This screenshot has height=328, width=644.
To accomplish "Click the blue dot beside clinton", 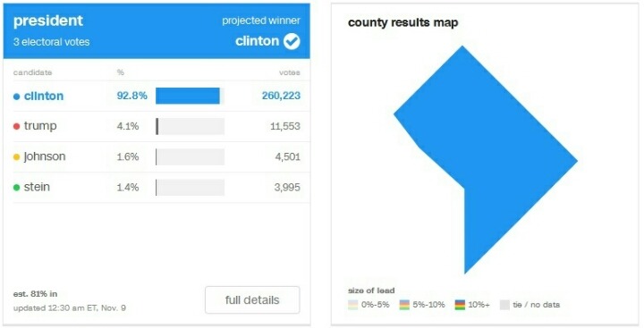I will [16, 97].
